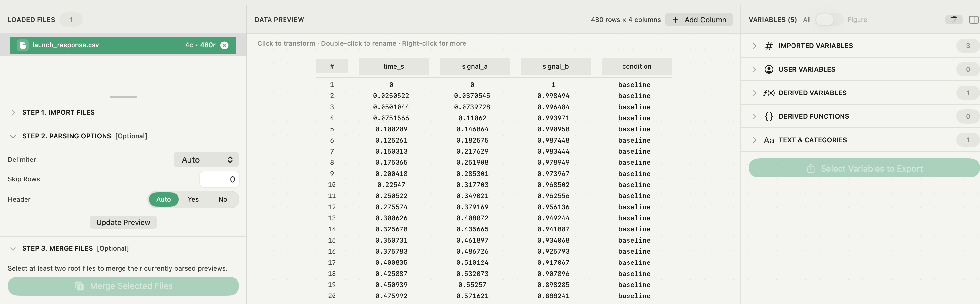This screenshot has width=980, height=304.
Task: Click the Loaded Files count badge
Action: 71,20
